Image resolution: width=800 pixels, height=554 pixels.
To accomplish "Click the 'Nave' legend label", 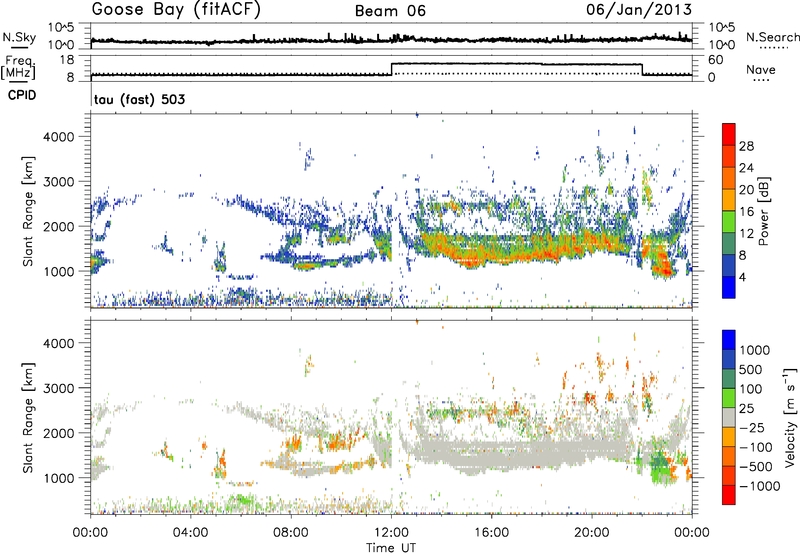I will (x=761, y=69).
